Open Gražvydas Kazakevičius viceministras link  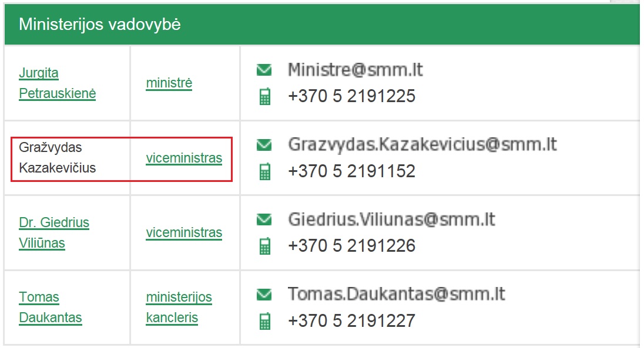tap(184, 158)
